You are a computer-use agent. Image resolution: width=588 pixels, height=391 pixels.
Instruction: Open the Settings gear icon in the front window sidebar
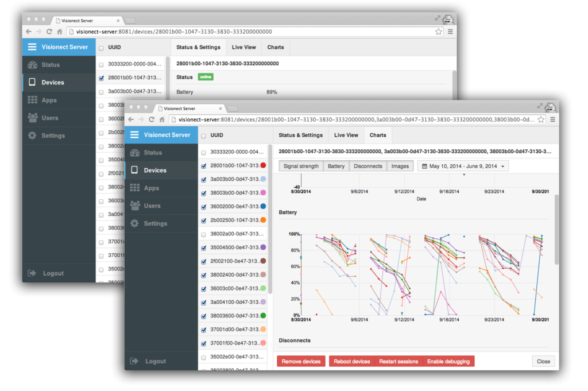(x=134, y=223)
